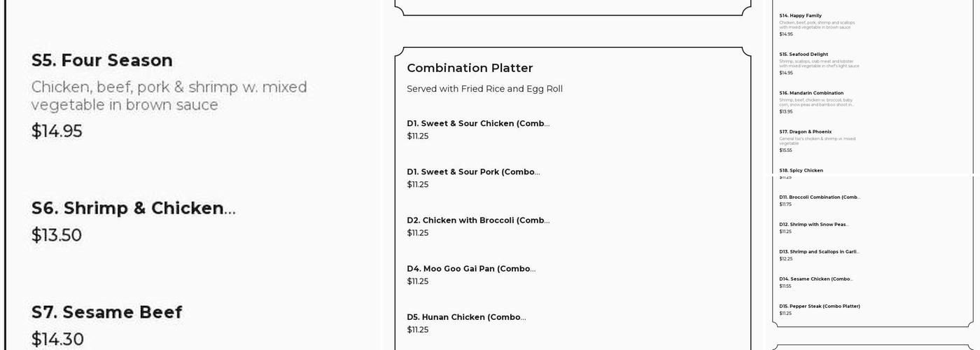Open the S14. Happy Family item
Viewport: 980px width, 350px height.
[800, 15]
